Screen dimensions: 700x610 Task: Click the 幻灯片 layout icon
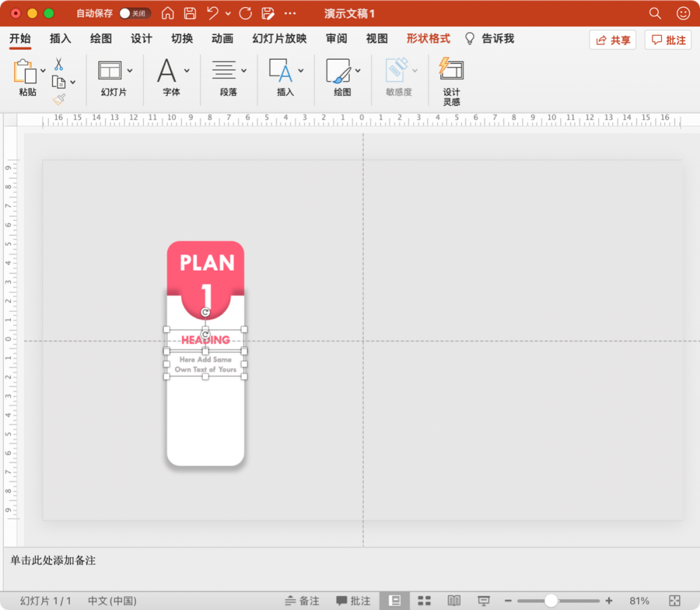(110, 71)
